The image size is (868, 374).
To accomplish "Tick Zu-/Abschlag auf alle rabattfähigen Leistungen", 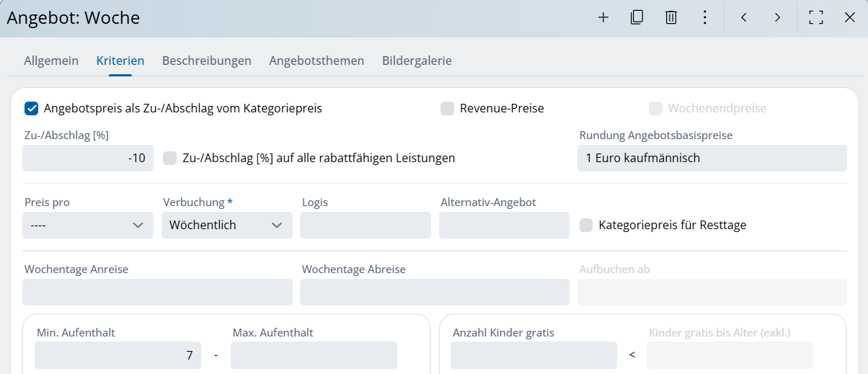I will pos(169,158).
